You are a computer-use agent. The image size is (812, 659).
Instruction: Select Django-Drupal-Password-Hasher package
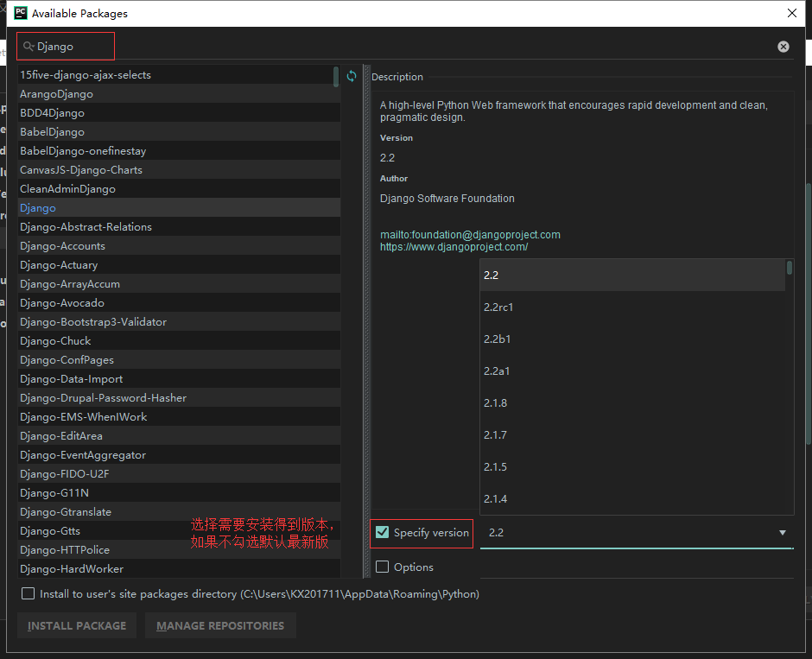[179, 397]
